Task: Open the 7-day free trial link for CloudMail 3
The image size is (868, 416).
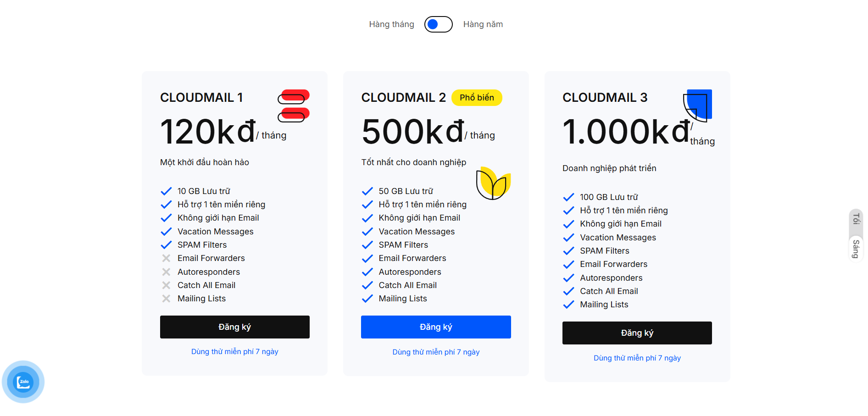Action: point(637,358)
